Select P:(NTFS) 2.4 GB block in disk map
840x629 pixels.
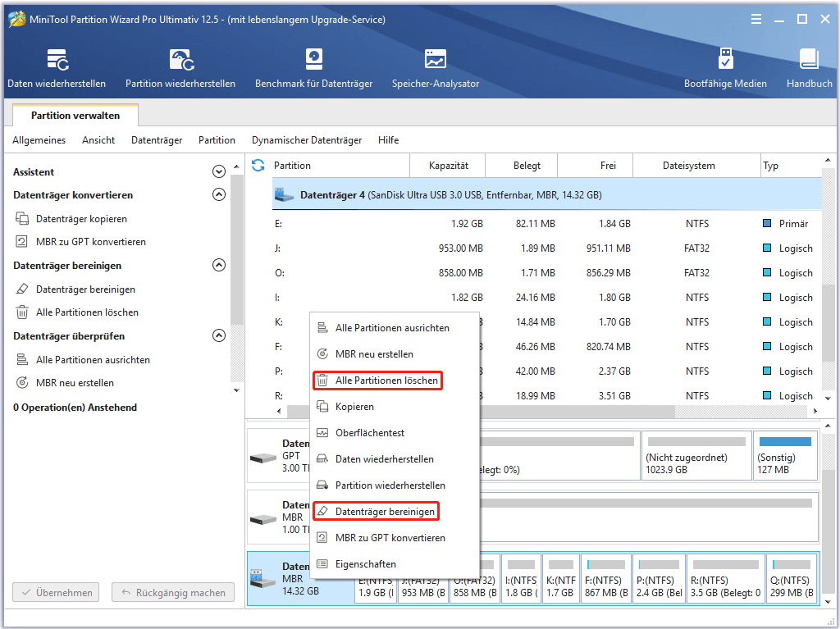(659, 579)
